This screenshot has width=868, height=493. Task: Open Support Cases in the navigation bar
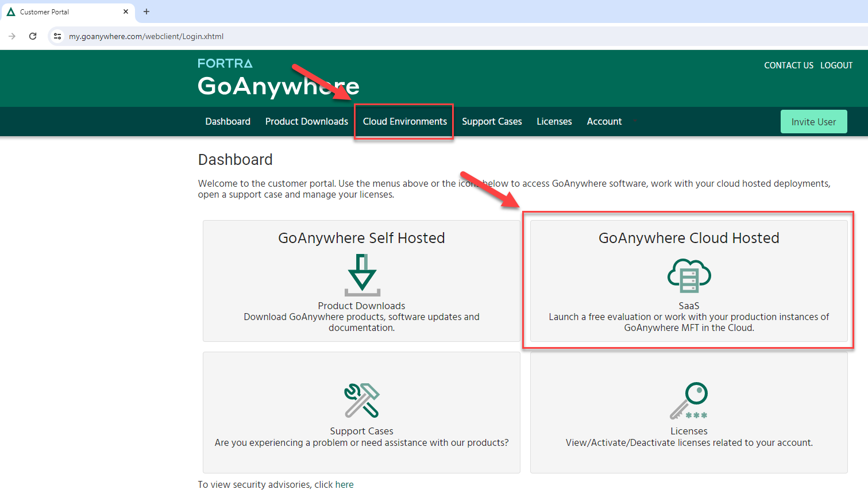click(x=492, y=121)
